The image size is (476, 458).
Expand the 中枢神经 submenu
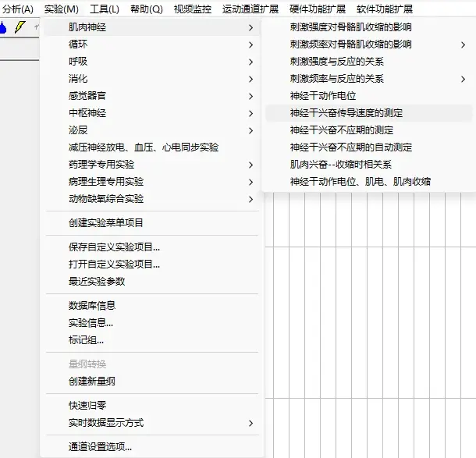87,113
